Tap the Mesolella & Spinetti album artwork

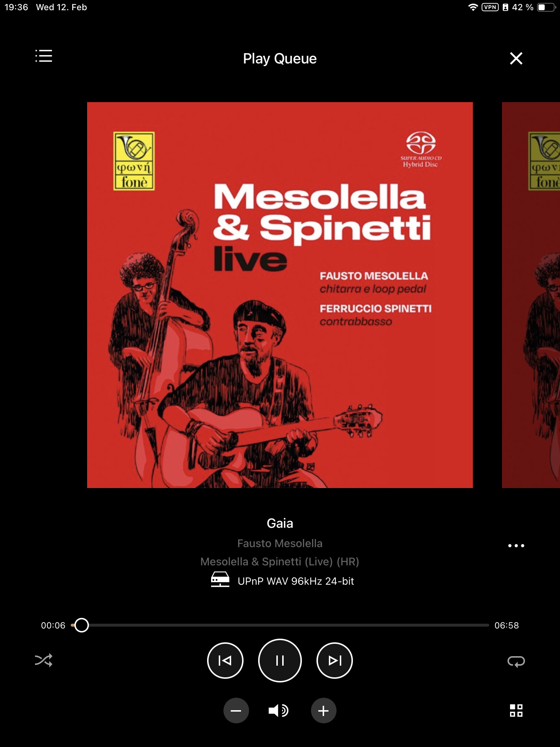[280, 295]
